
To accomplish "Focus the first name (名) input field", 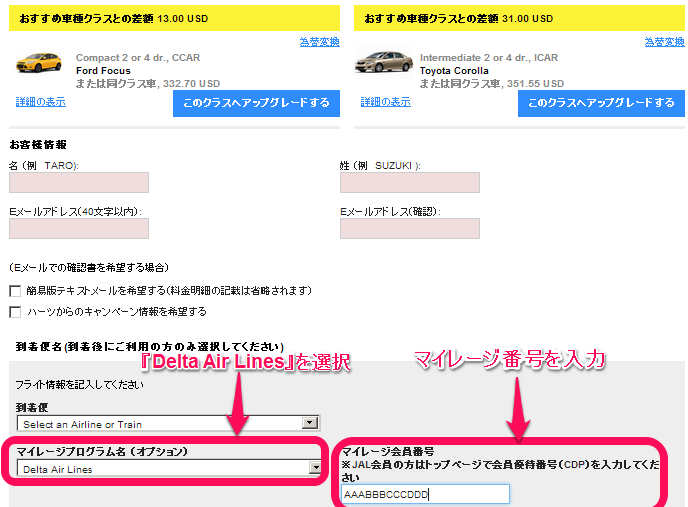I will pos(79,183).
